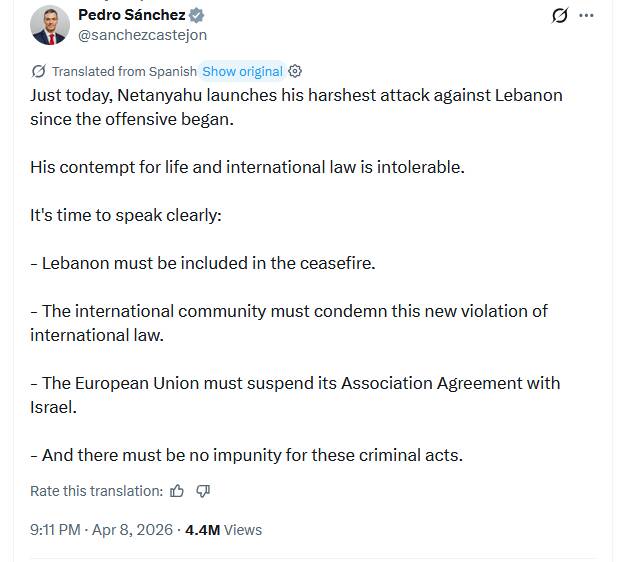Click the line about suspending the Association Agreement

pyautogui.click(x=295, y=395)
